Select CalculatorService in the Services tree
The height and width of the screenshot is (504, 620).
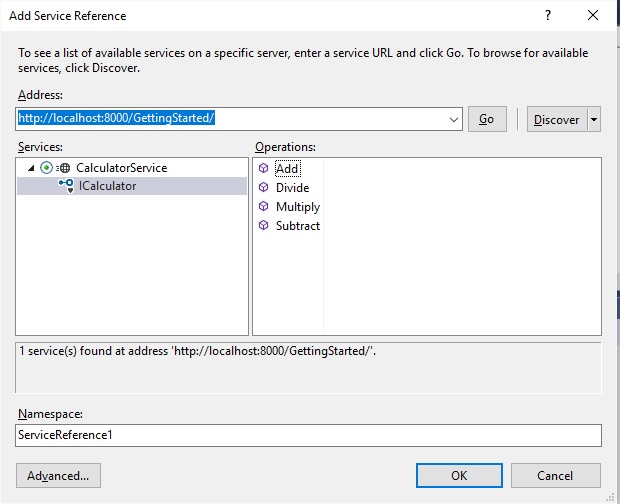(121, 168)
